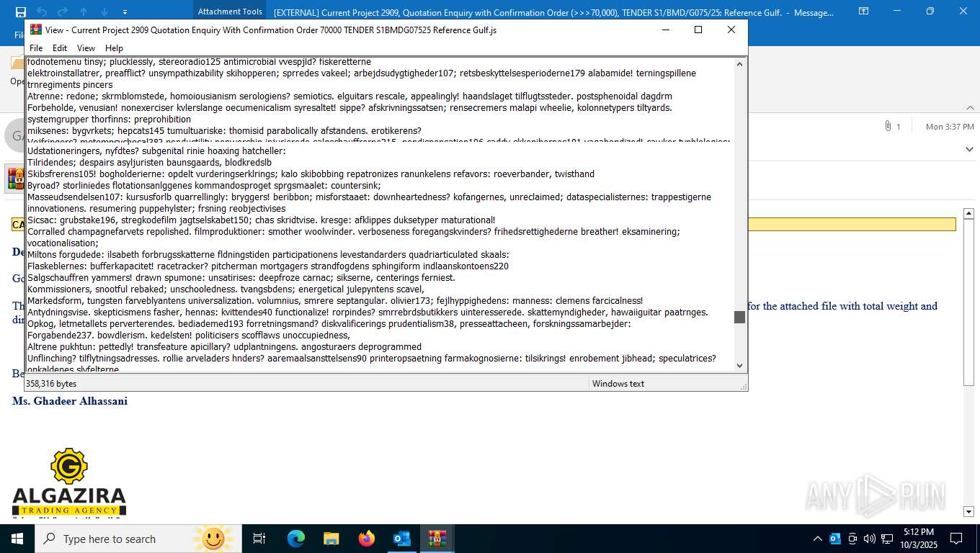Open the notification center icon
Screen dimensions: 980x553
tap(956, 539)
